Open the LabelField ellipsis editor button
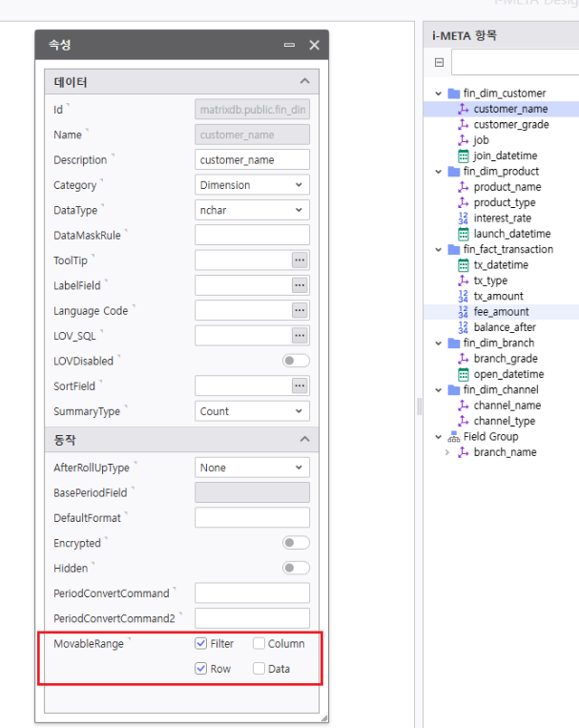This screenshot has height=728, width=579. pos(300,285)
